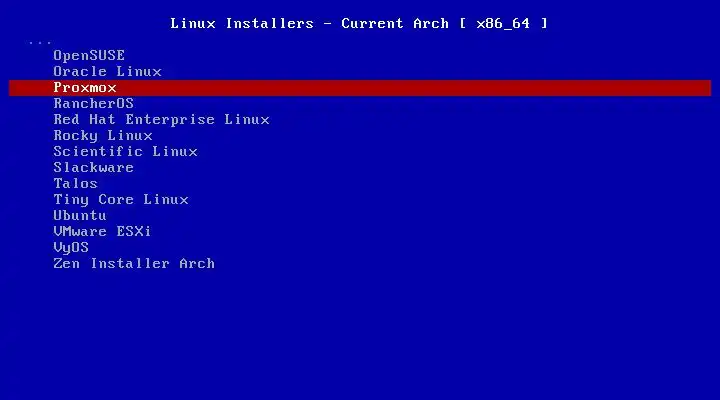The image size is (720, 400).
Task: Click the x86_64 architecture label
Action: [x=503, y=23]
